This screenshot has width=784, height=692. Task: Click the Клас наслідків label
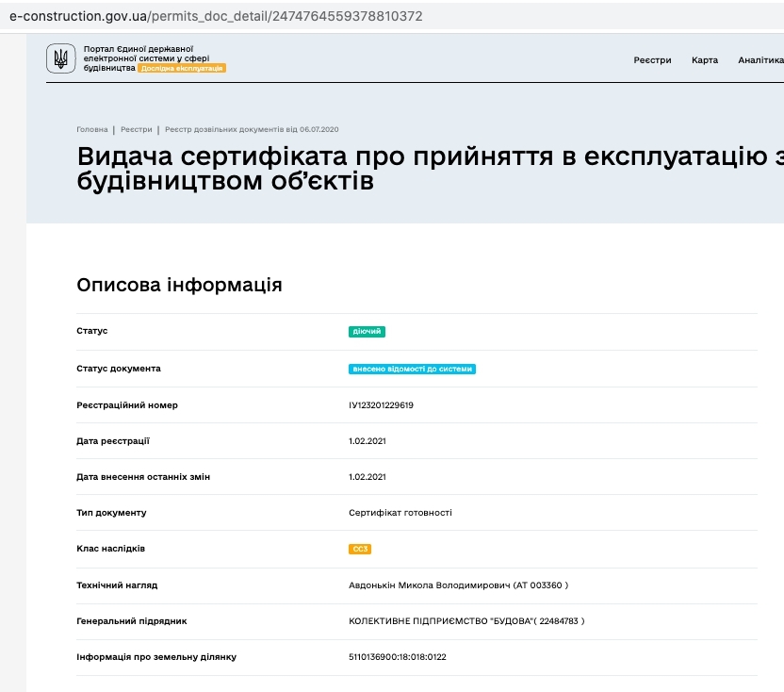pos(110,549)
